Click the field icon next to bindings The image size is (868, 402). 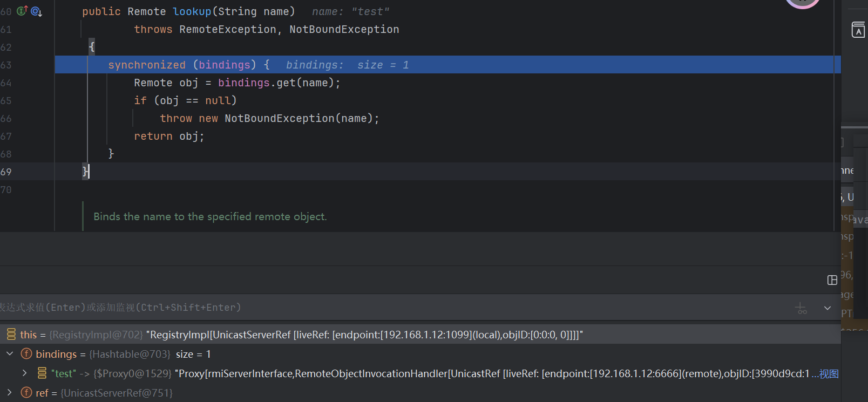pos(26,354)
